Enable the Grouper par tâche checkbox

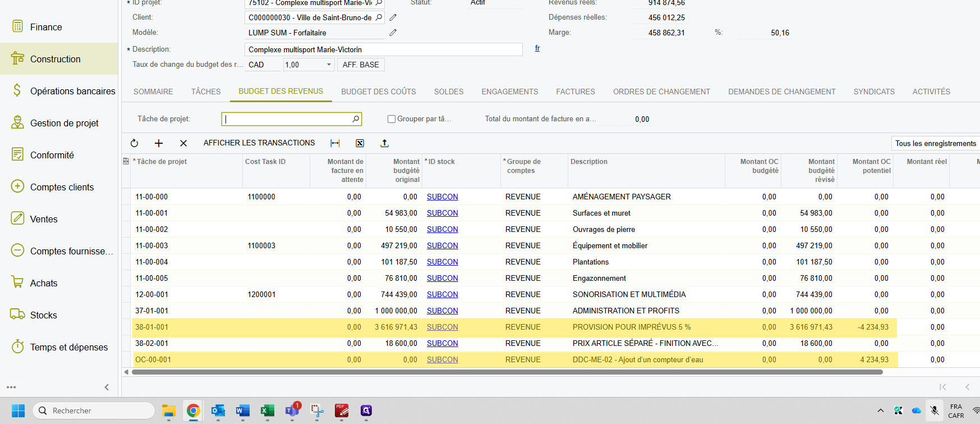(x=392, y=119)
